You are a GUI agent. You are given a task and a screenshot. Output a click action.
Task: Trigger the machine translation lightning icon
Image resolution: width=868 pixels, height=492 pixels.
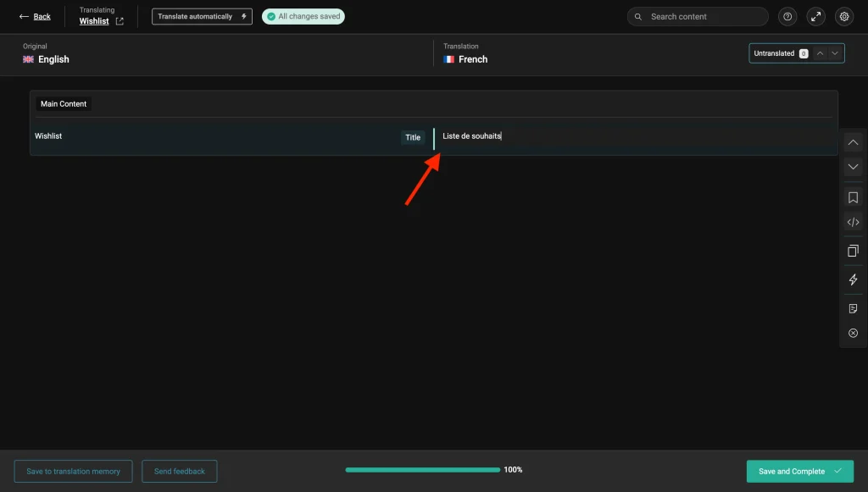[853, 279]
